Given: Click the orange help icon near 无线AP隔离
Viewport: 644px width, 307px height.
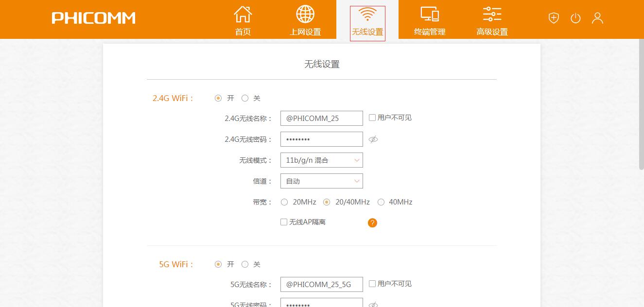Looking at the screenshot, I should pyautogui.click(x=372, y=222).
